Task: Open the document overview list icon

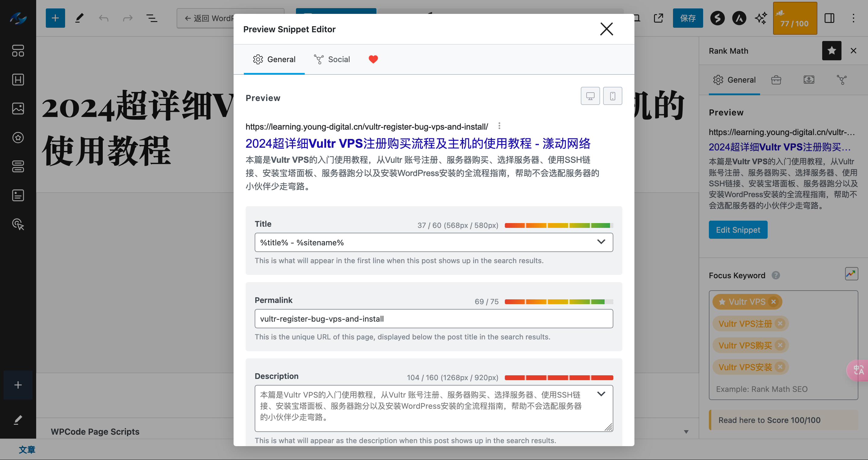Action: pyautogui.click(x=152, y=18)
